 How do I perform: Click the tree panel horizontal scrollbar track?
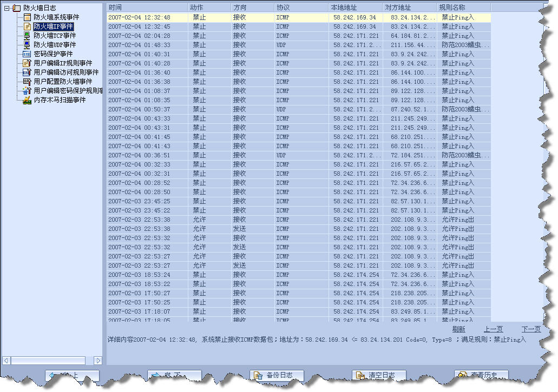coord(52,361)
